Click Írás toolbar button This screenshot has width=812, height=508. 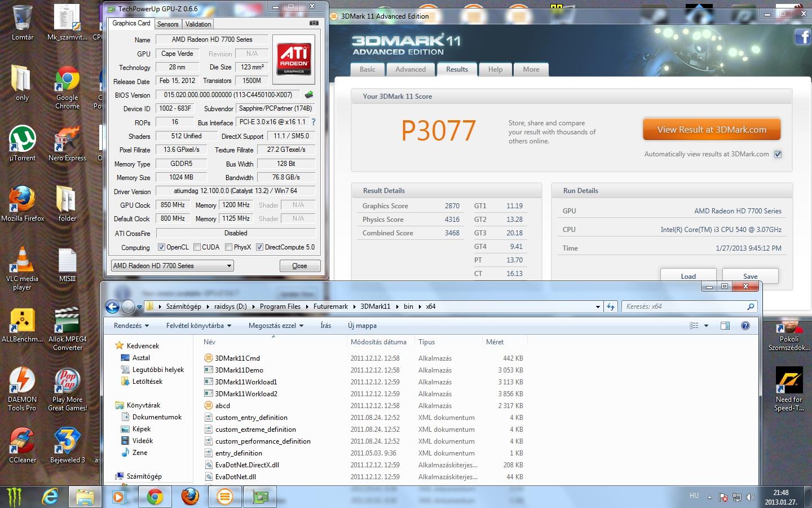tap(326, 326)
